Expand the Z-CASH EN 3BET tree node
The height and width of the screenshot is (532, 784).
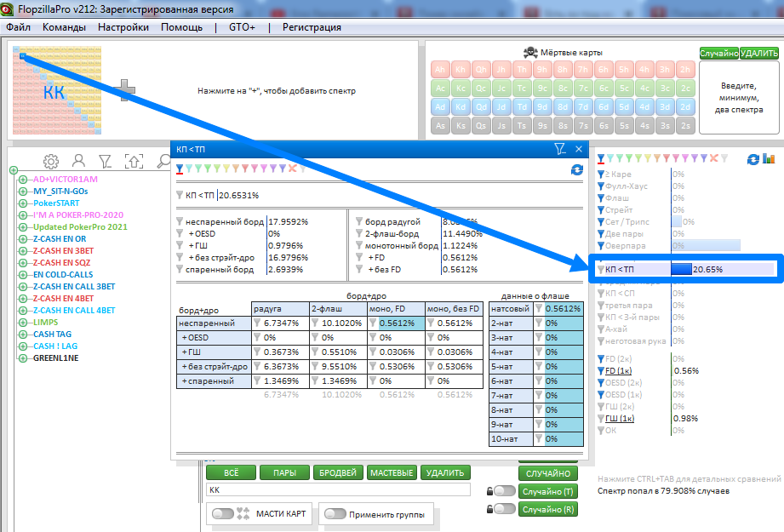pyautogui.click(x=13, y=251)
